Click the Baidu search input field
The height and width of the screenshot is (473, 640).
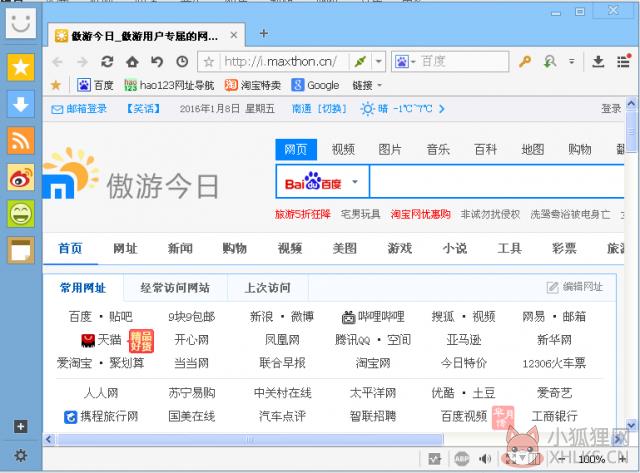point(497,182)
